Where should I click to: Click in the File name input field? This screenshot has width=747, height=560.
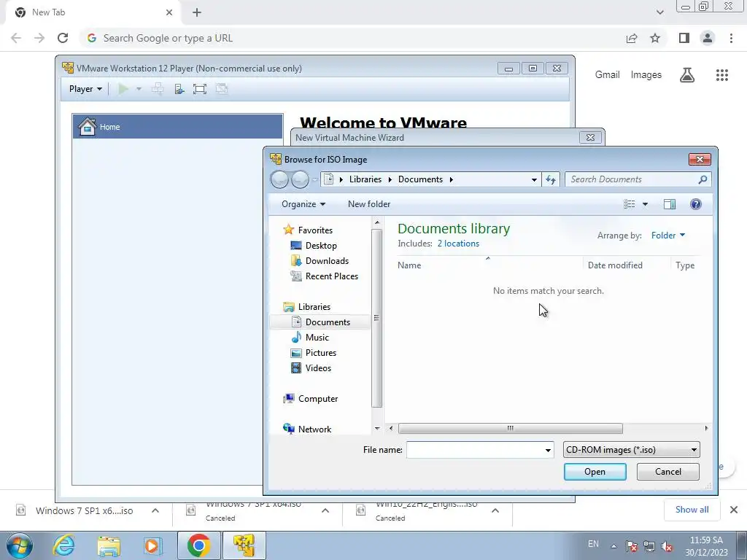pyautogui.click(x=474, y=450)
